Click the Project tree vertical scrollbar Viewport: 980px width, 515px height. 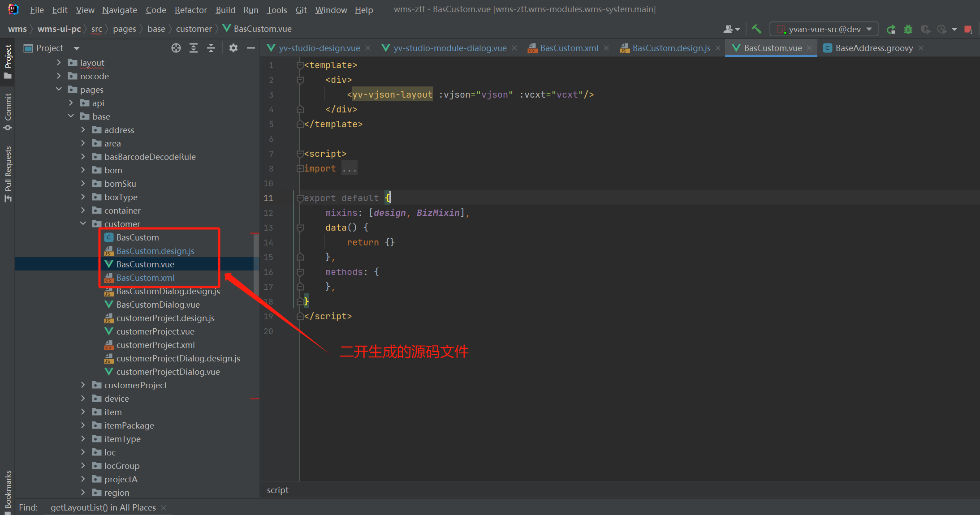click(x=256, y=264)
